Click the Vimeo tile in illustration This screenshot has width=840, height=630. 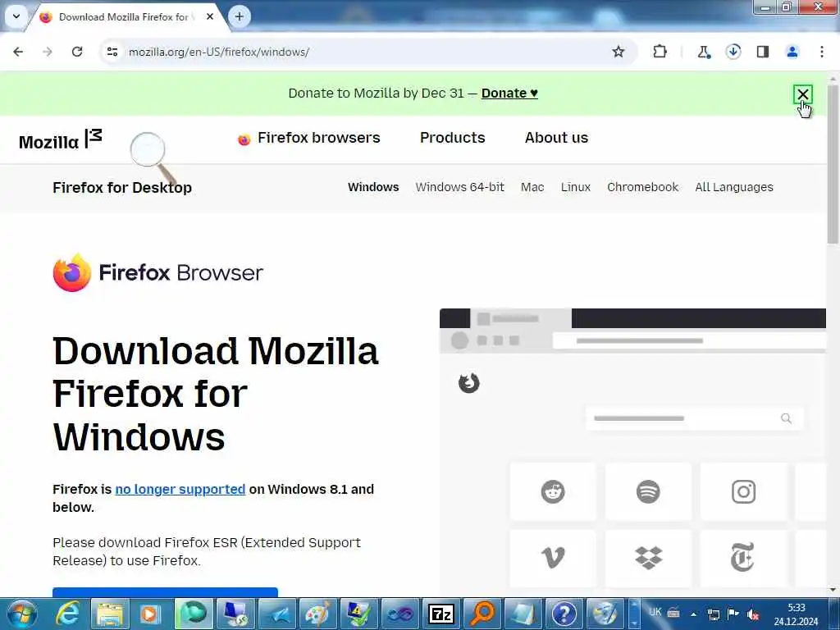[553, 558]
